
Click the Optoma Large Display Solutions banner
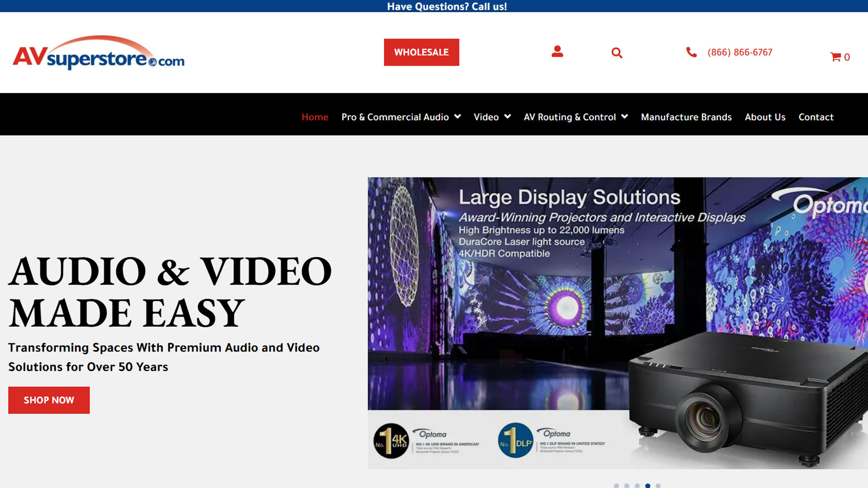[618, 323]
